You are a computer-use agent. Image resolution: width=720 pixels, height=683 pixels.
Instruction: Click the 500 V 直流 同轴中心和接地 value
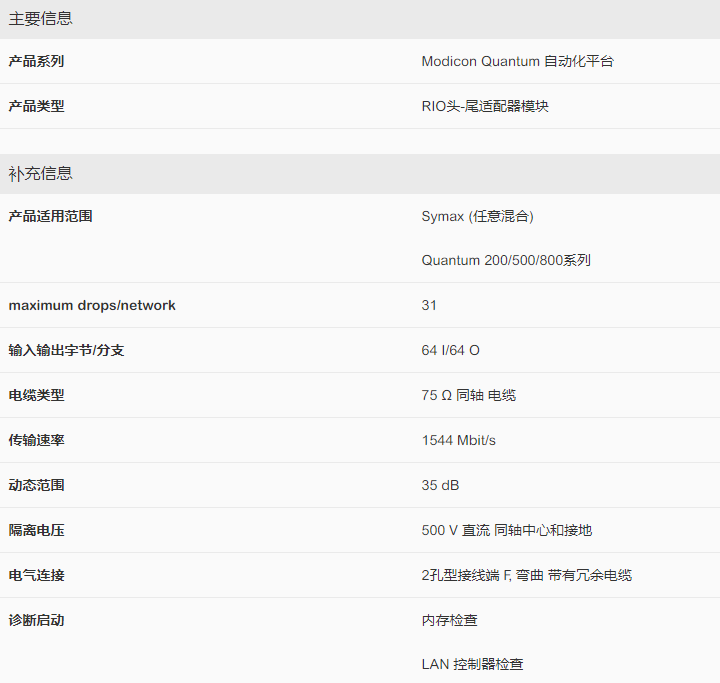(507, 531)
